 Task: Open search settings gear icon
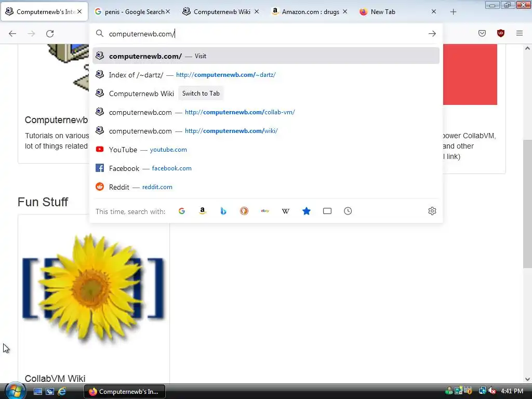tap(432, 211)
